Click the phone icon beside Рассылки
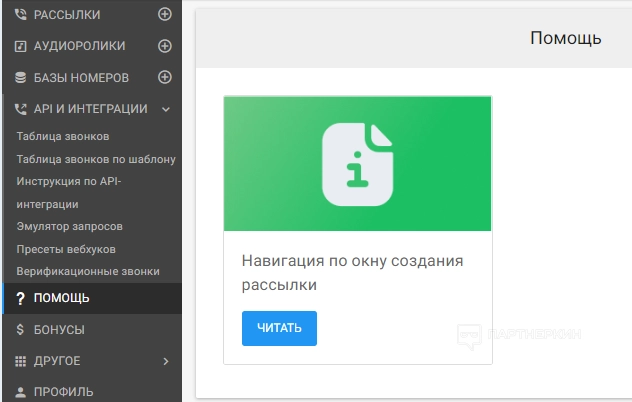 [x=20, y=15]
